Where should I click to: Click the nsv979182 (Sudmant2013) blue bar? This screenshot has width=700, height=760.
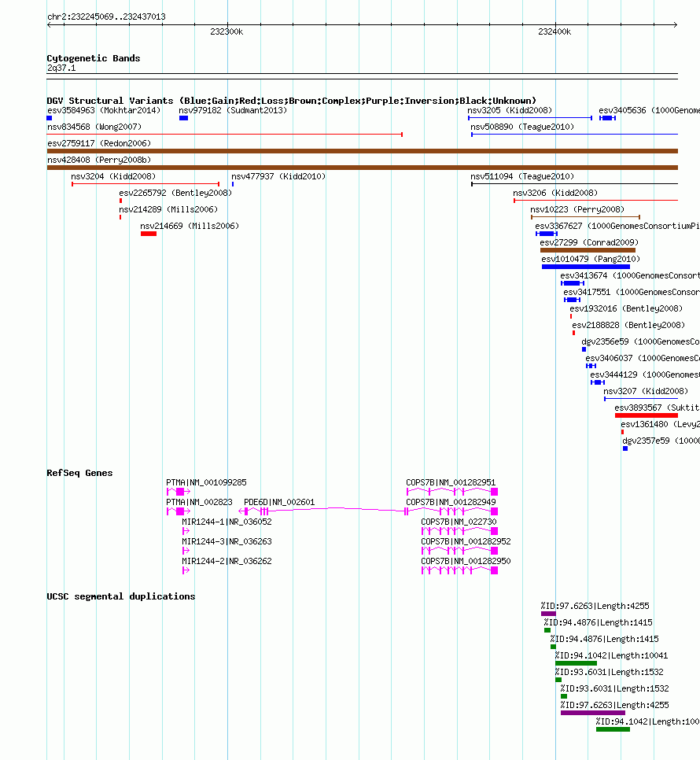click(x=183, y=118)
